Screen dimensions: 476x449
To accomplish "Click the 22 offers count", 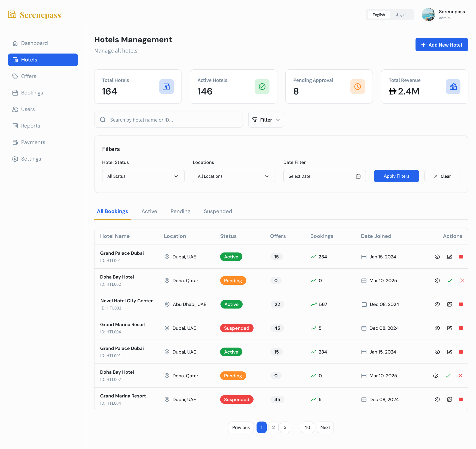I will [x=277, y=304].
